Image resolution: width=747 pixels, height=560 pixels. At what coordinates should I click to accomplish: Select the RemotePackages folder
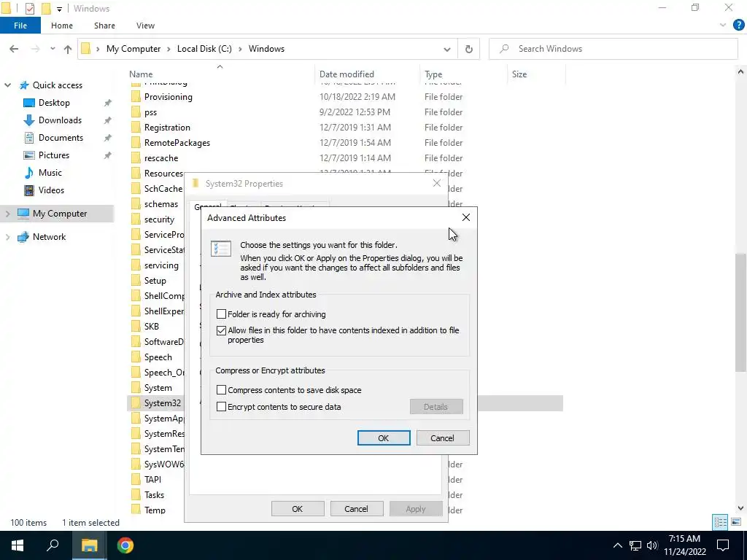pos(177,143)
